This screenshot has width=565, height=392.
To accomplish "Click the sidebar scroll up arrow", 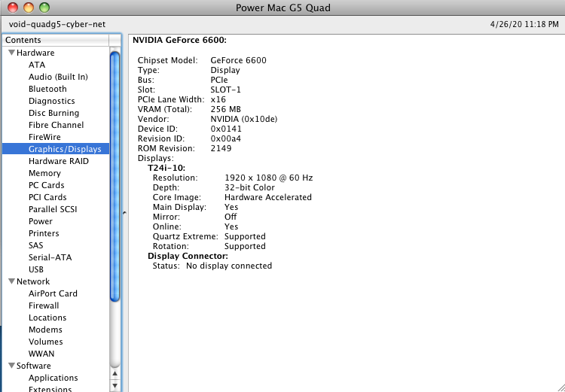I will tap(115, 374).
